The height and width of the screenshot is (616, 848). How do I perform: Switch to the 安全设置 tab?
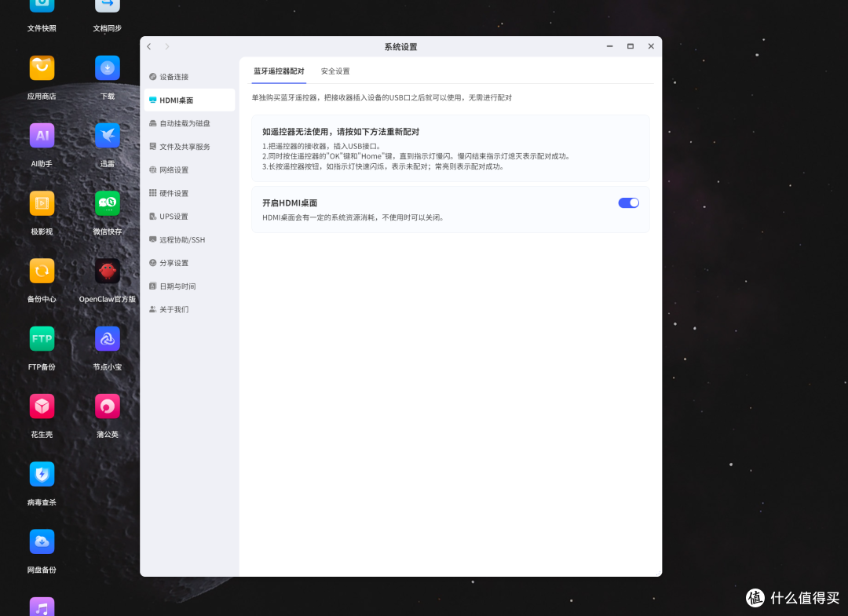click(335, 71)
